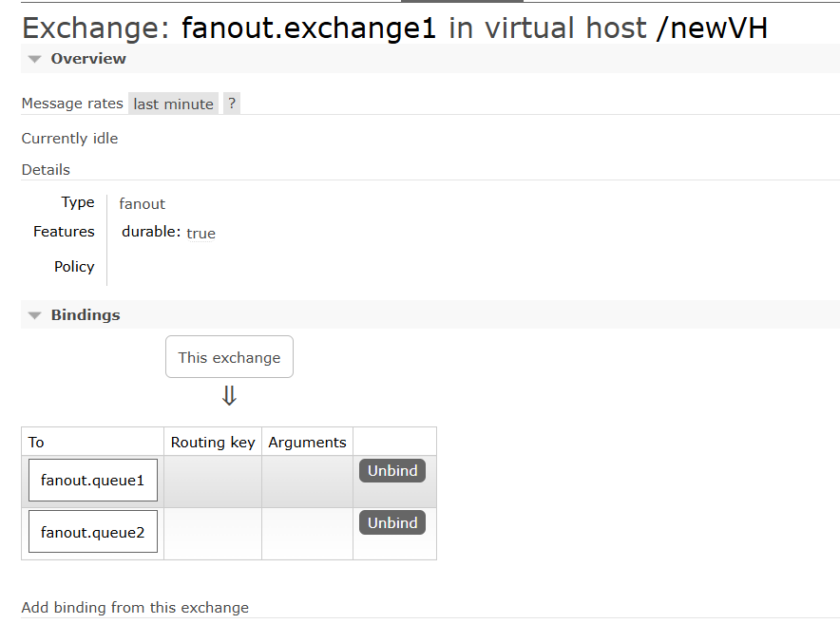
Task: Click the Bindings heading label
Action: [86, 315]
